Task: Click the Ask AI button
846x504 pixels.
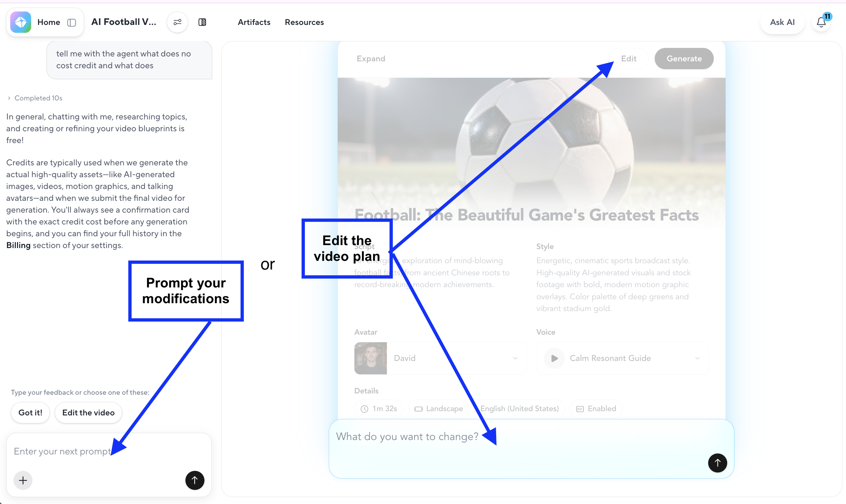Action: [x=782, y=22]
